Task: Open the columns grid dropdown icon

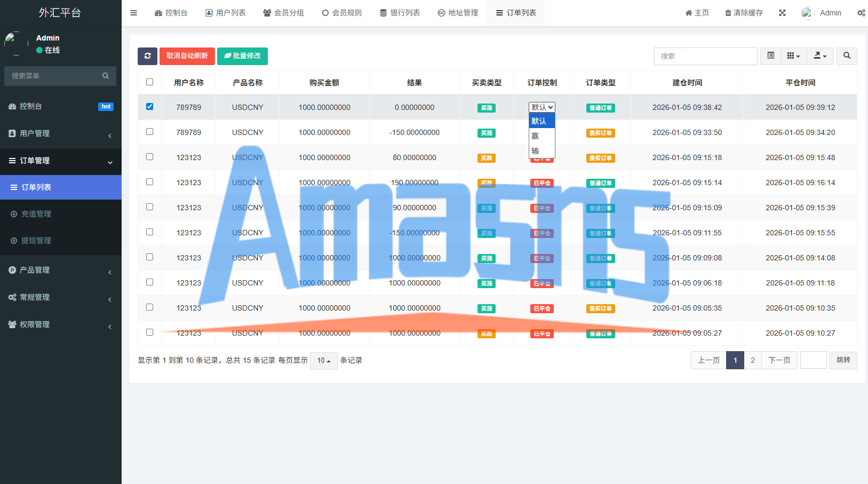Action: [x=793, y=56]
